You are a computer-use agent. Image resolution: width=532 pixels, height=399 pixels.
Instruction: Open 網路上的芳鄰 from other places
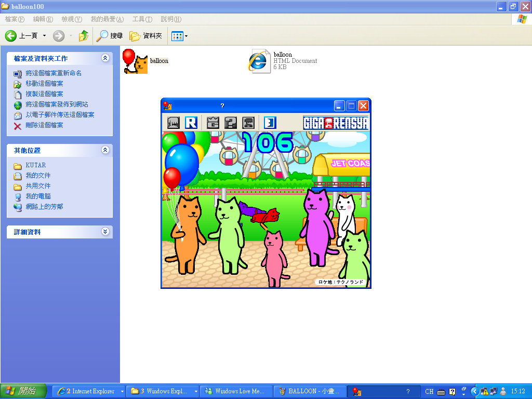45,207
